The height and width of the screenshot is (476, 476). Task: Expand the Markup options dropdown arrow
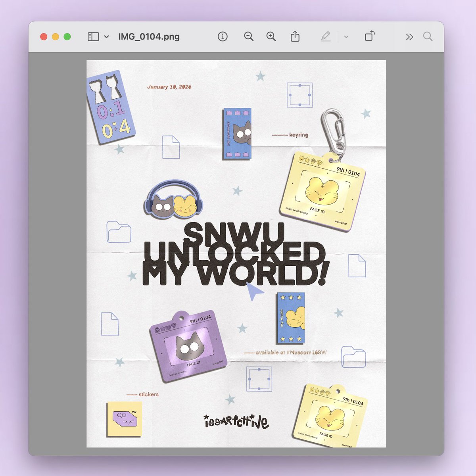coord(346,37)
